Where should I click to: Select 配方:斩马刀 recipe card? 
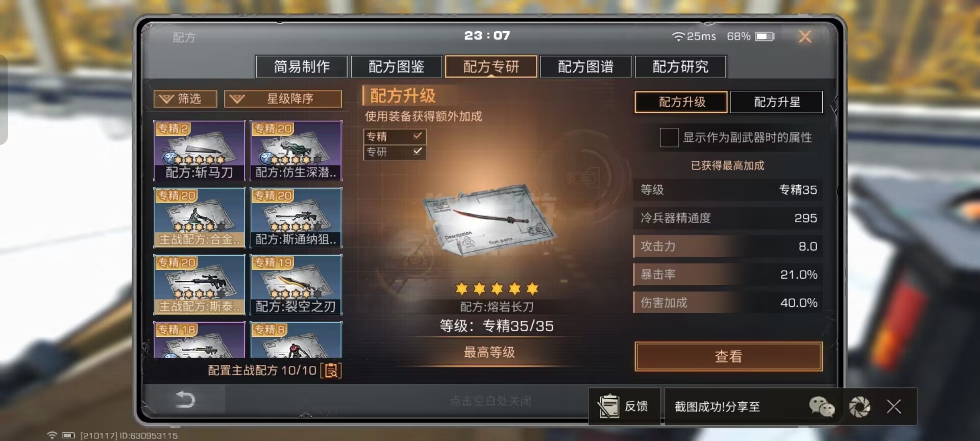coord(200,151)
